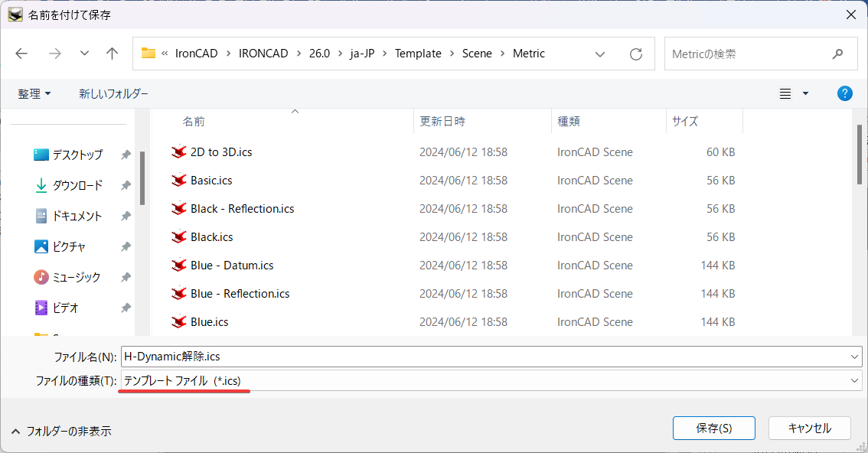Select ミュージック in the navigation pane
The height and width of the screenshot is (453, 868).
pyautogui.click(x=67, y=276)
